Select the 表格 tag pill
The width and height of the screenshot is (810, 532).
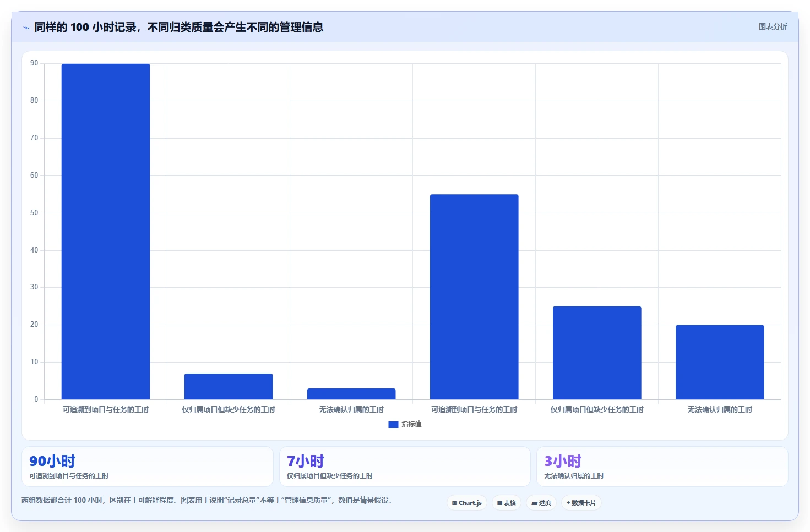point(507,503)
